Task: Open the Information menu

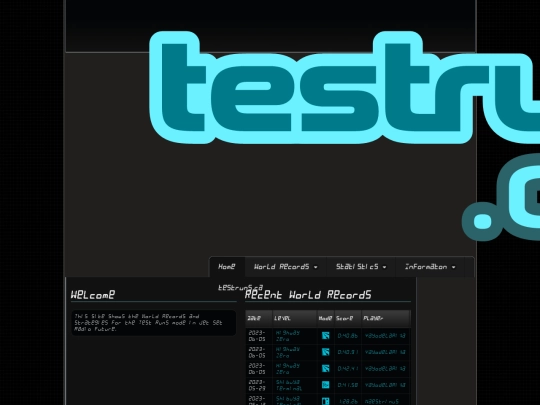Action: (x=430, y=267)
